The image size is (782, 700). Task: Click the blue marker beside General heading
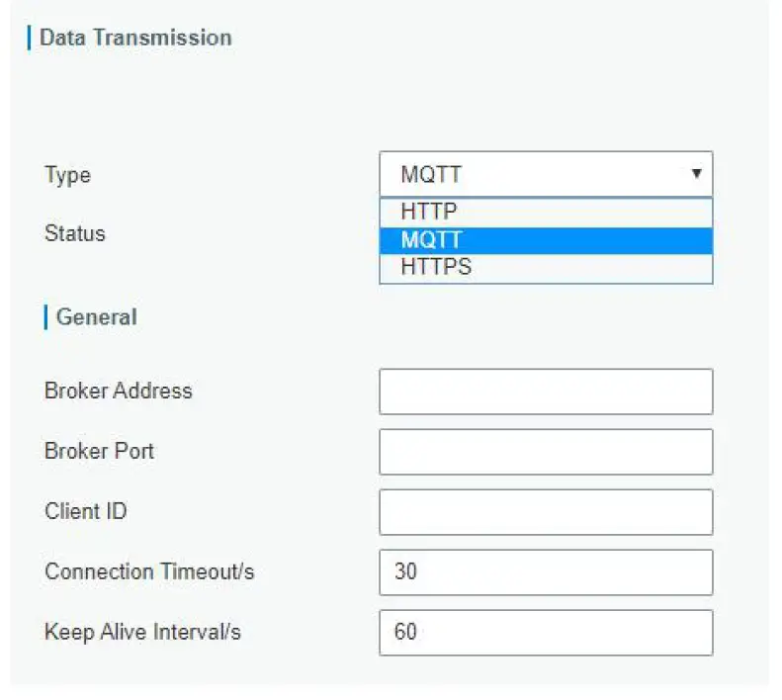45,317
